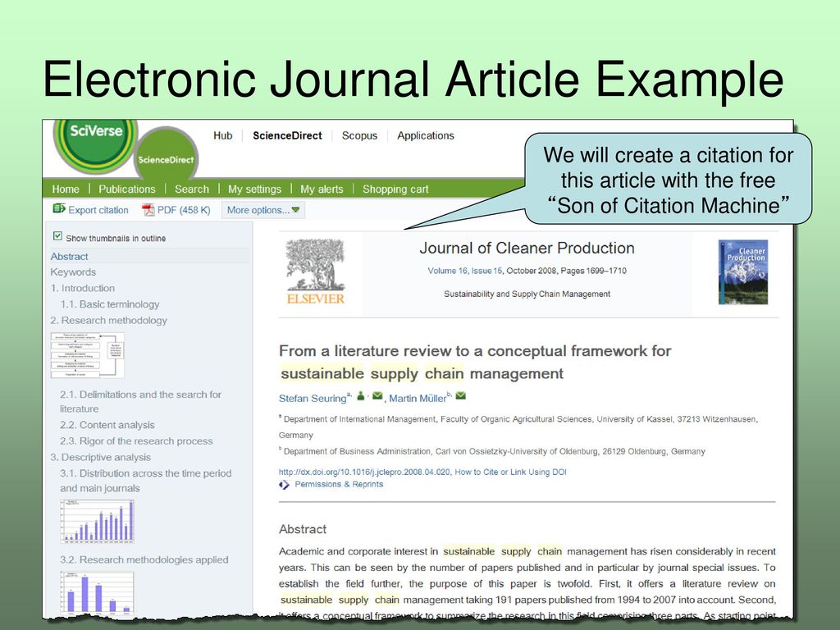Select 2.2. Content analysis in the outline
Viewport: 840px width, 630px height.
[107, 426]
